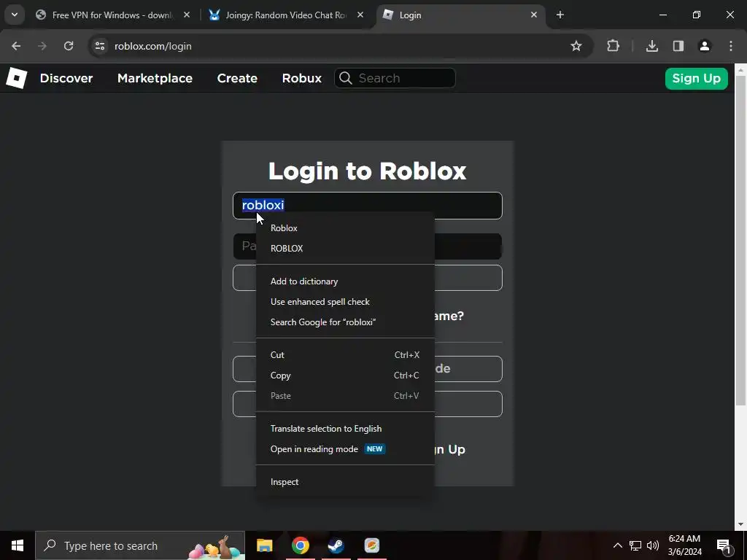Image resolution: width=747 pixels, height=560 pixels.
Task: Click the Roblox logo icon
Action: (x=17, y=78)
